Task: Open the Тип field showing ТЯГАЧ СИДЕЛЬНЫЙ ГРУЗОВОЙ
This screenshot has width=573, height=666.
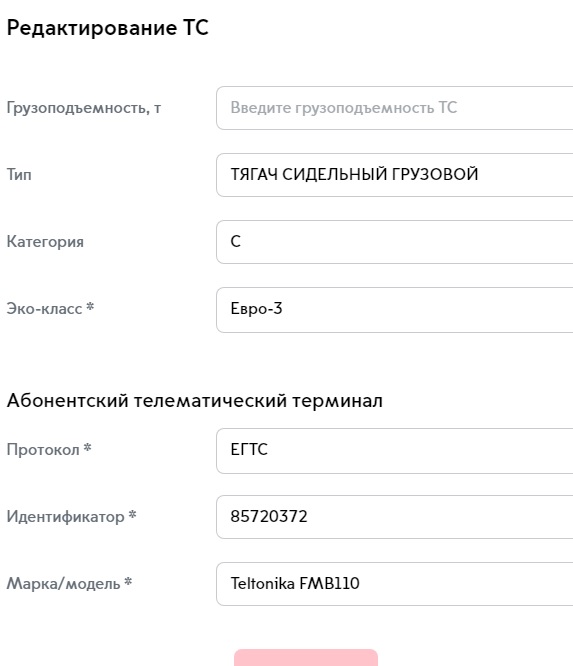Action: (x=395, y=175)
